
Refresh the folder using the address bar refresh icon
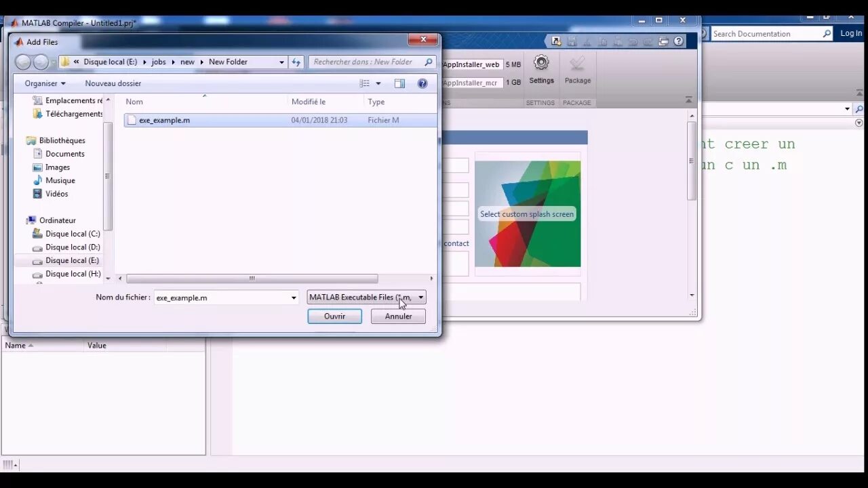click(x=296, y=62)
